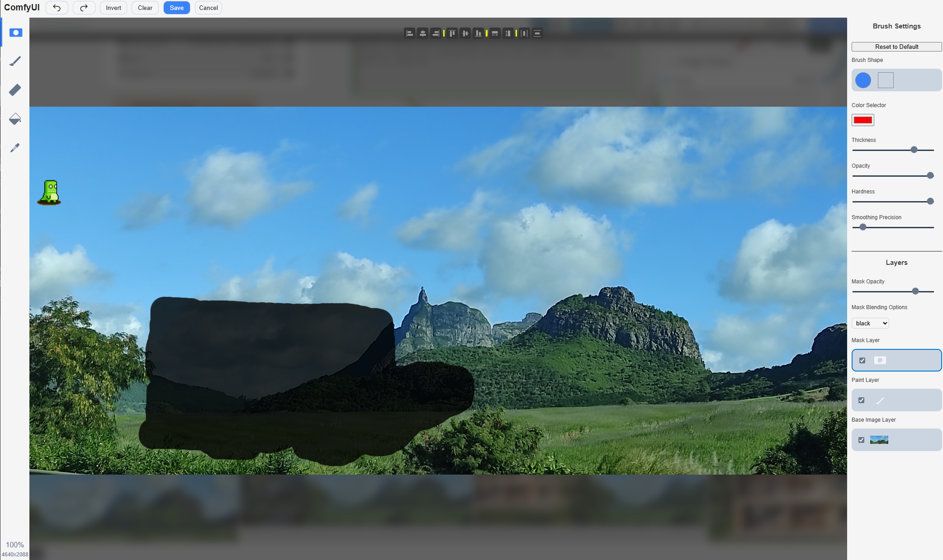The image size is (943, 560).
Task: Save the mask
Action: [177, 8]
